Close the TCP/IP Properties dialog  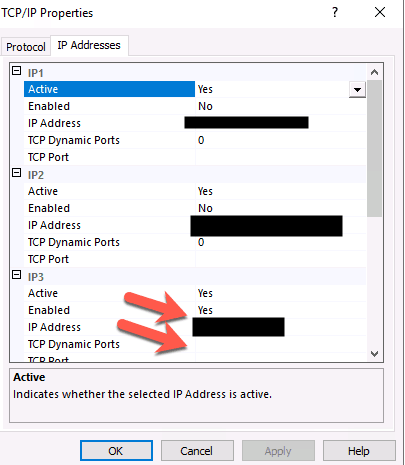[380, 13]
